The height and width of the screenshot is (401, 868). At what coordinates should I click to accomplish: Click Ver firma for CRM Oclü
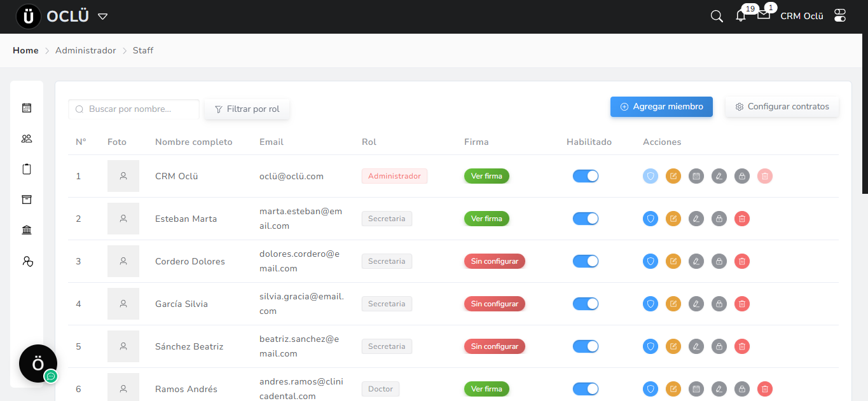coord(486,176)
